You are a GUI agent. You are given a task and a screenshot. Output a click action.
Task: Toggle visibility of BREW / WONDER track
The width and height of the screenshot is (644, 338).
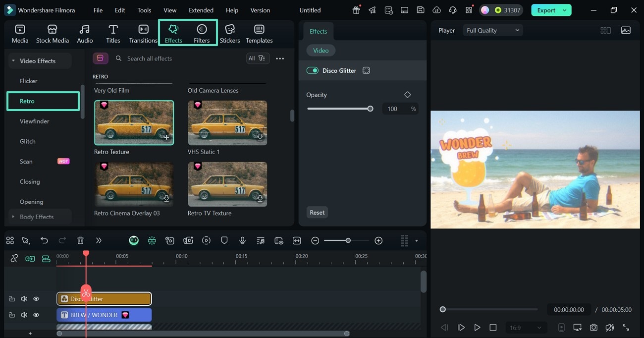(x=36, y=315)
